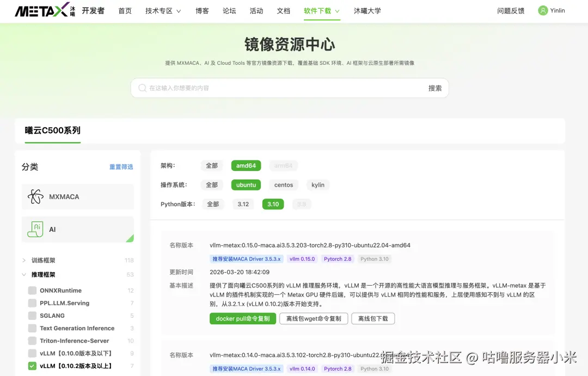Select Python version 3.12 filter
The width and height of the screenshot is (588, 376).
243,204
